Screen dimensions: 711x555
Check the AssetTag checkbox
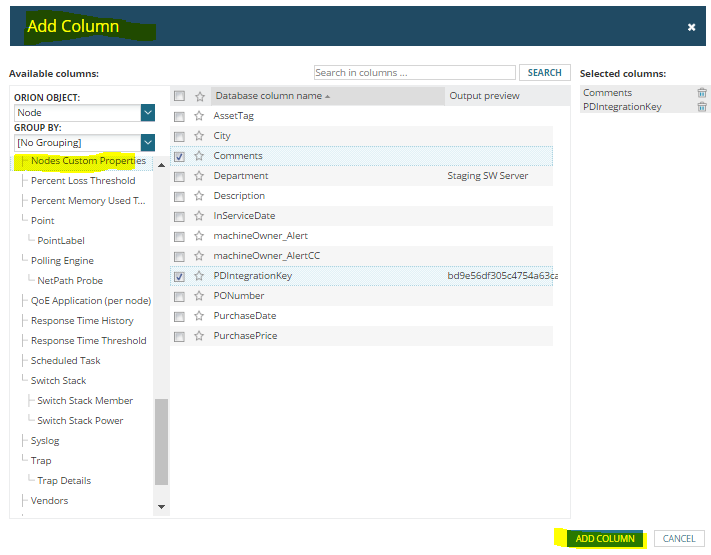click(x=180, y=117)
